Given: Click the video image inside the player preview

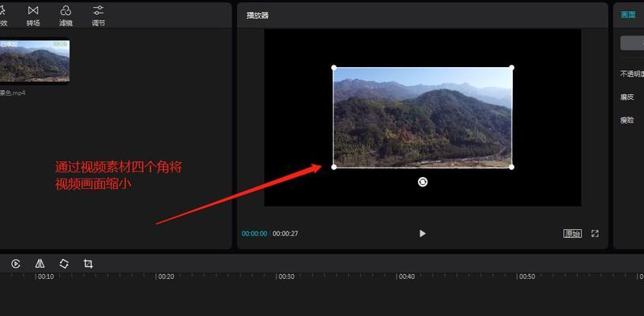Looking at the screenshot, I should tap(423, 117).
